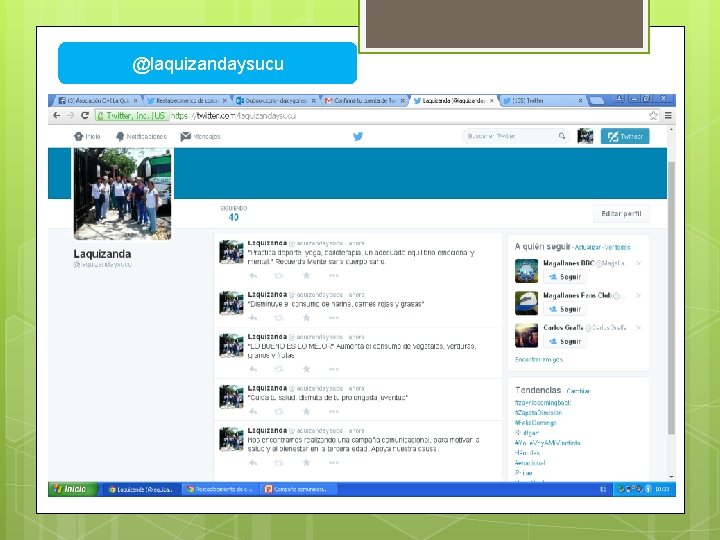Open more options on the 'Practica deporte' tweet
The image size is (720, 540).
coord(334,276)
